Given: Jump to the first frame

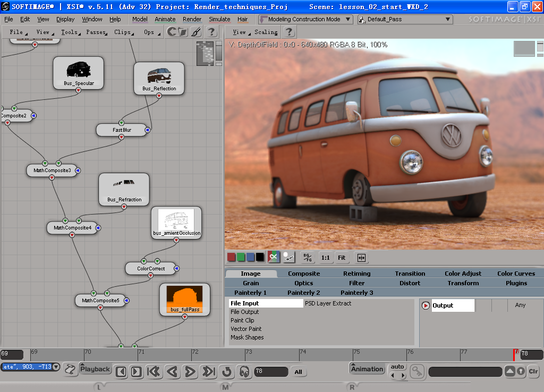Looking at the screenshot, I should (154, 372).
